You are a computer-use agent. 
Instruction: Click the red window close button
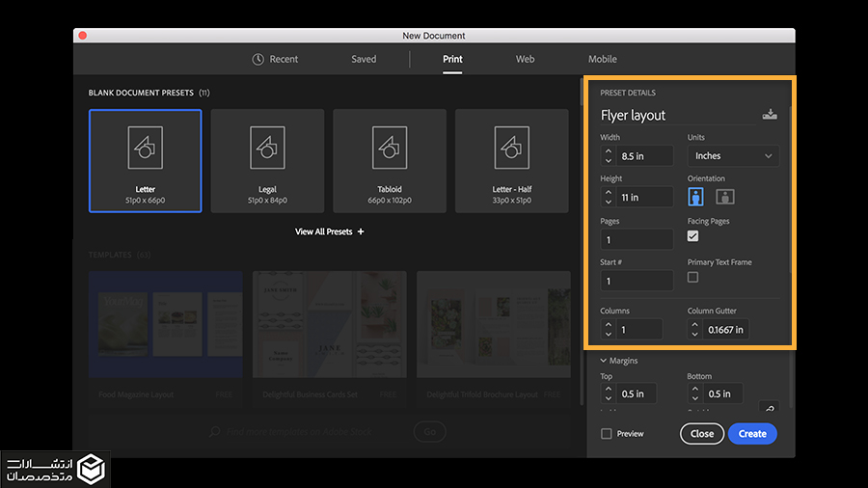[83, 36]
